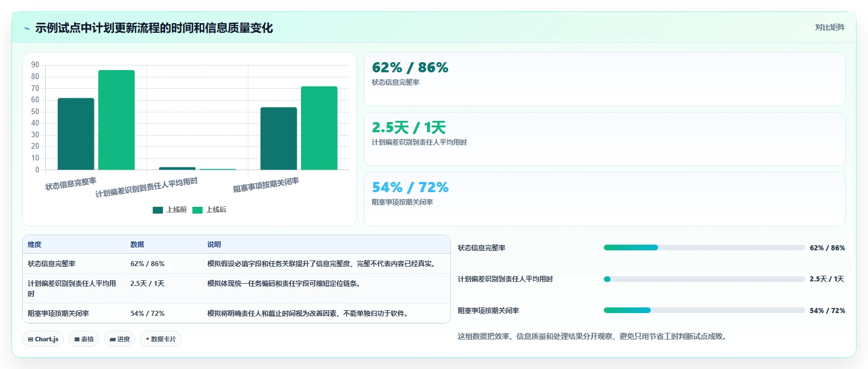
Task: Click the 计划偏差识别到责任人平均用时 progress bar
Action: [704, 279]
